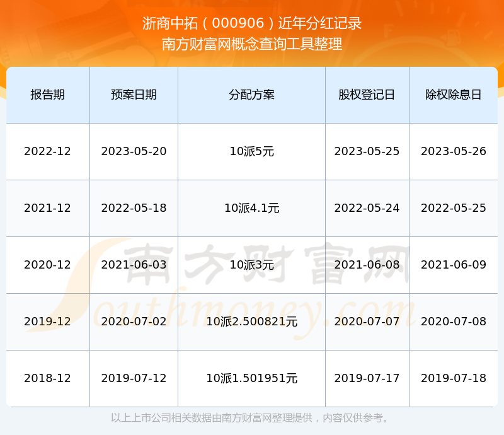Image resolution: width=504 pixels, height=435 pixels.
Task: Click the plan cell 10派2.500821元
Action: point(251,321)
